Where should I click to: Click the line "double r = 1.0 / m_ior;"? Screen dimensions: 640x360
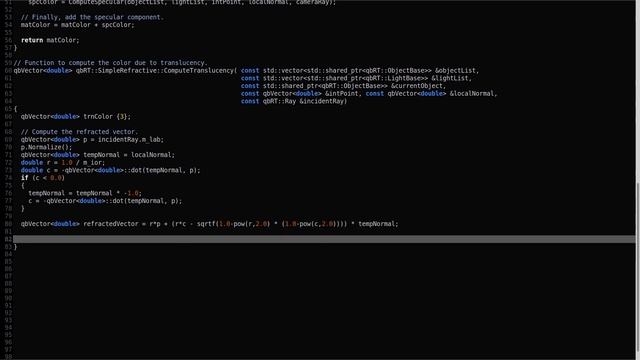point(63,162)
